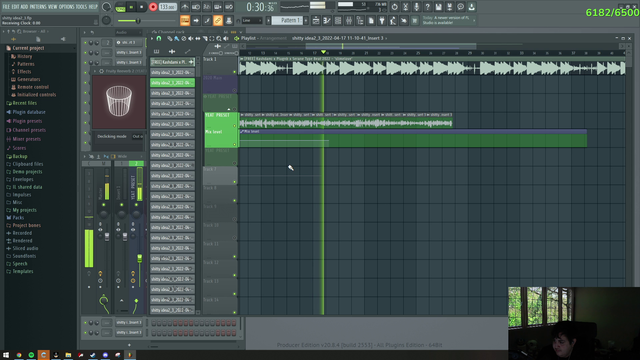Viewport: 640px width, 360px height.
Task: Select playlist draw pencil tool
Action: pyautogui.click(x=169, y=38)
